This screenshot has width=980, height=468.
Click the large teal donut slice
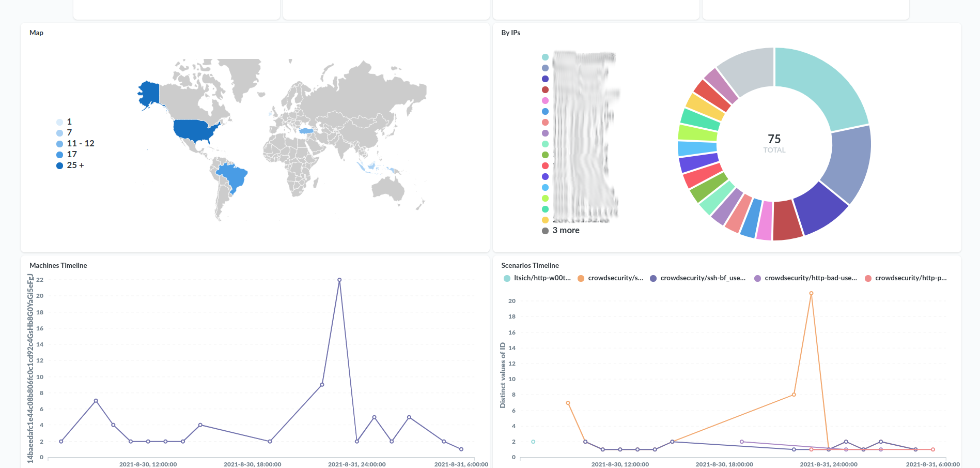click(819, 85)
